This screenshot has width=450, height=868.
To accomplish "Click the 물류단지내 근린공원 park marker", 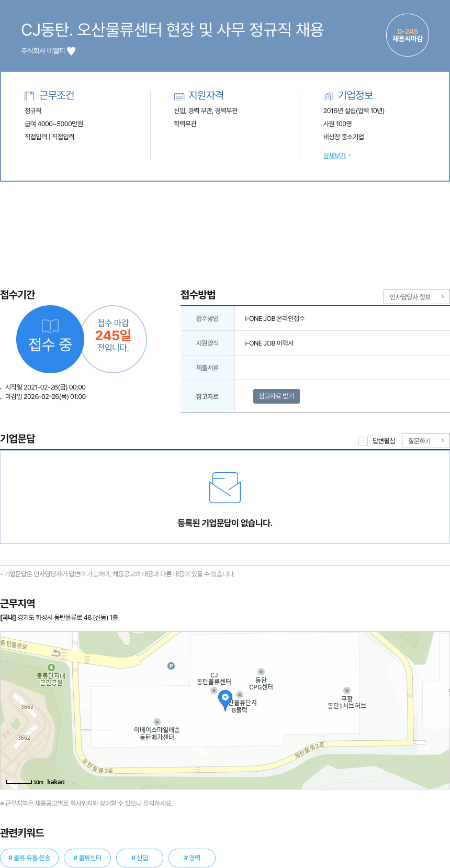I will click(x=51, y=667).
